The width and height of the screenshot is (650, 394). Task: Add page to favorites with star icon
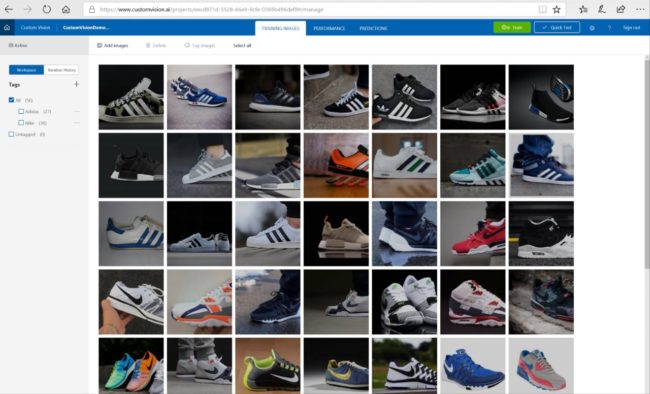(x=557, y=9)
